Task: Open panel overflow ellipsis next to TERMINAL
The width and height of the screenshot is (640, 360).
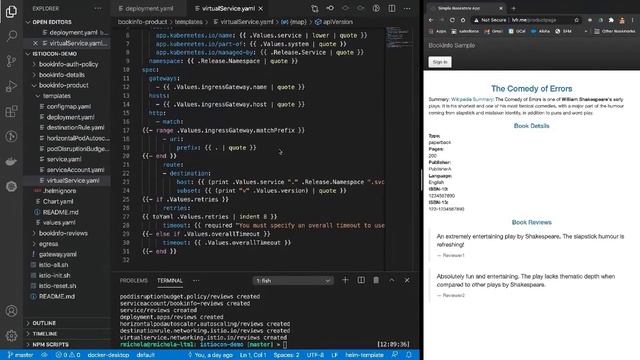Action: (x=196, y=281)
